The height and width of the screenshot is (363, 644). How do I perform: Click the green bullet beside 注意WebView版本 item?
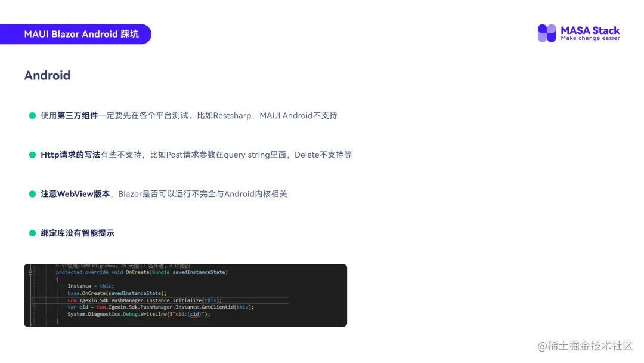point(32,193)
